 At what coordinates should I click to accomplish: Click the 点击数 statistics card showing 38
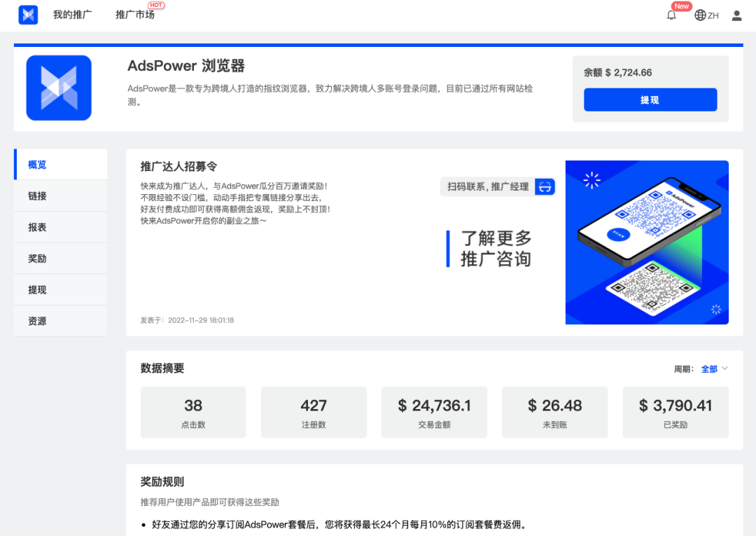pos(193,412)
